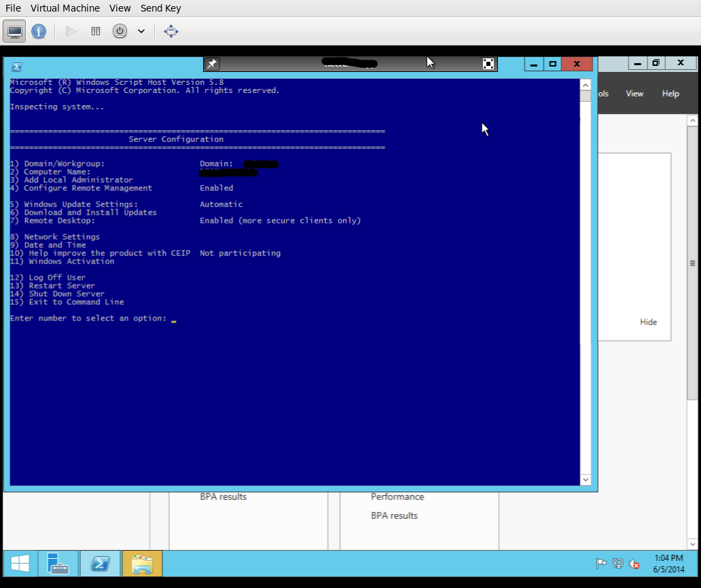This screenshot has height=588, width=701.
Task: Click the run virtual machine play button
Action: point(71,31)
